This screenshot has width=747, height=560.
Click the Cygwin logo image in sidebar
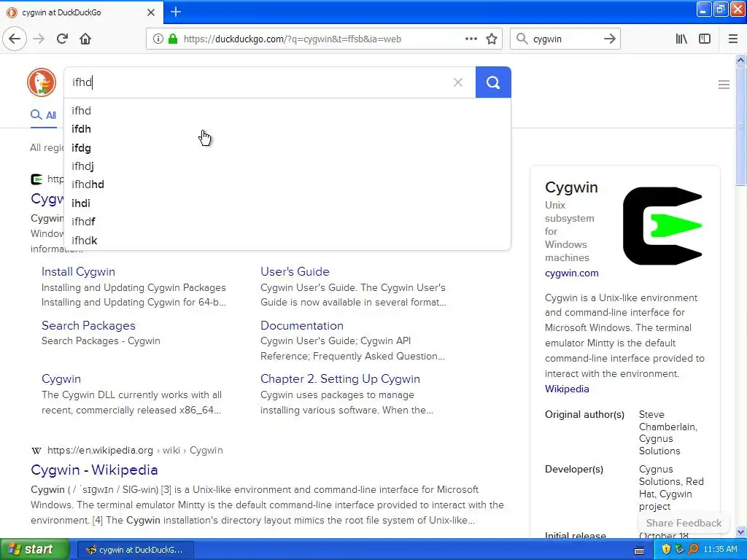[662, 226]
